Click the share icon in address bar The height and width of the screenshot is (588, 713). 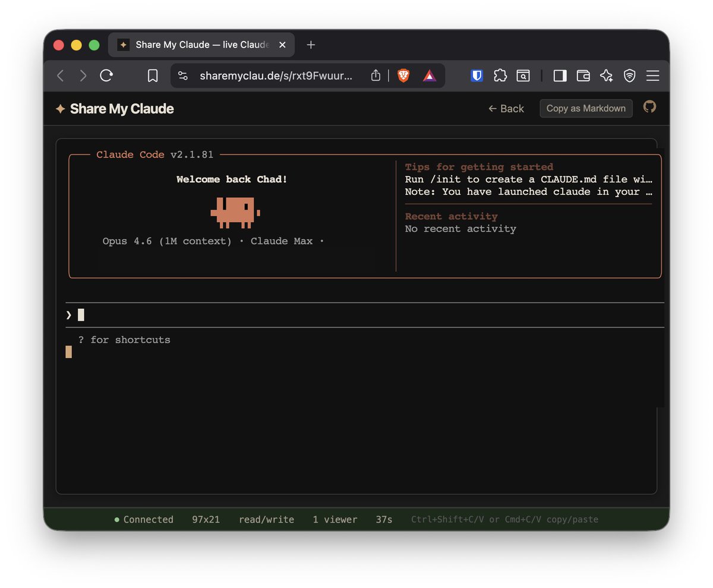tap(376, 75)
